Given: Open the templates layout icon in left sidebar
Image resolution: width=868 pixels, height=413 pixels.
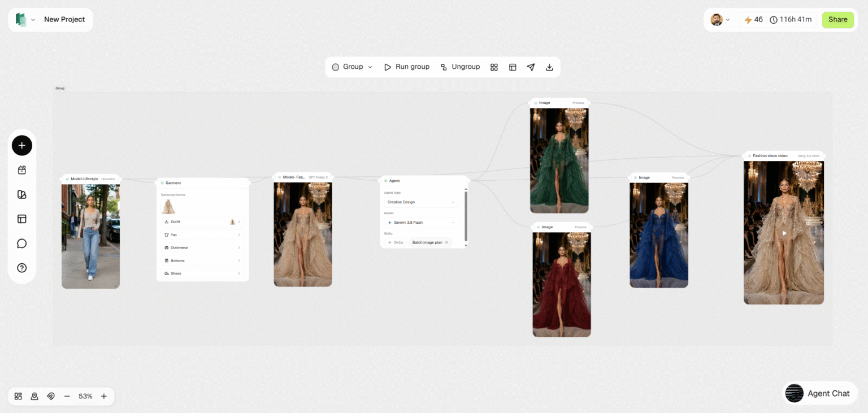Looking at the screenshot, I should tap(22, 219).
